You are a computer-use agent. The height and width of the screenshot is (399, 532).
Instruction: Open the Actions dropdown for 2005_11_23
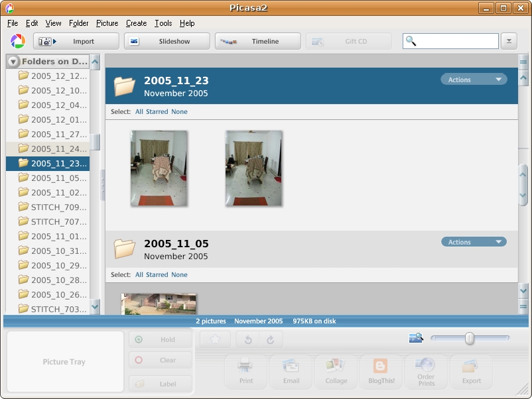[474, 80]
